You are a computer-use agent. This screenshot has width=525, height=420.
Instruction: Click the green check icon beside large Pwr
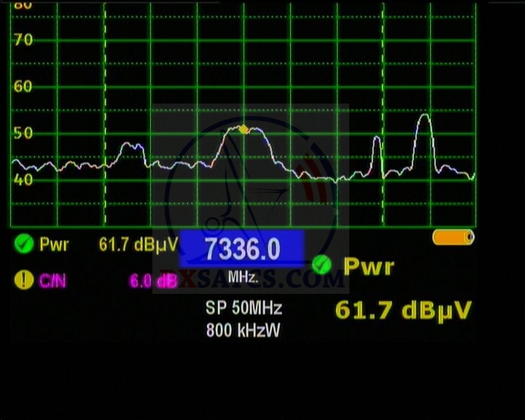click(x=321, y=265)
